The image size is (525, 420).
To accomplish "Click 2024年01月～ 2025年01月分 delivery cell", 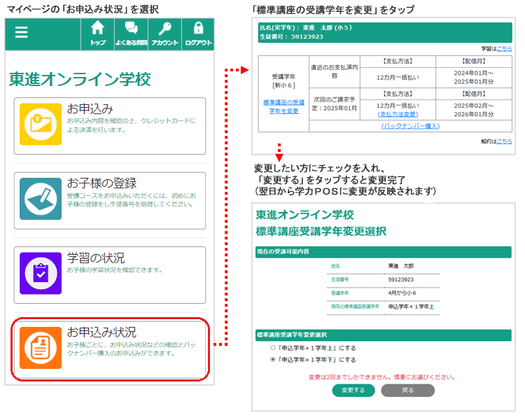I will point(474,78).
